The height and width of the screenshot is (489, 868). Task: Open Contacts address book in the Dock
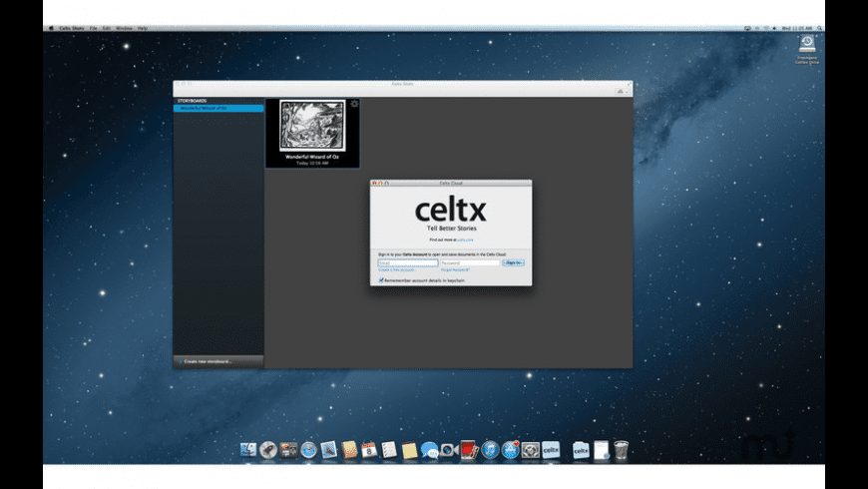point(349,450)
